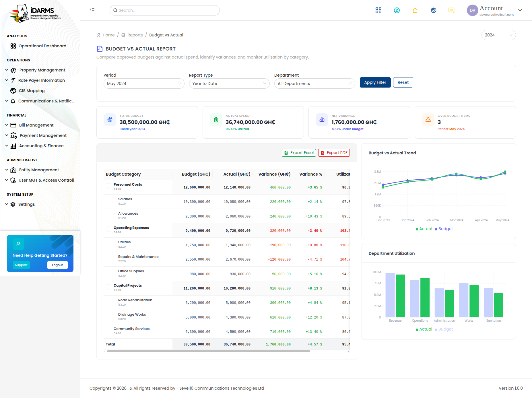Open the user profile circle icon
Viewport: 532px width, 398px height.
[397, 10]
